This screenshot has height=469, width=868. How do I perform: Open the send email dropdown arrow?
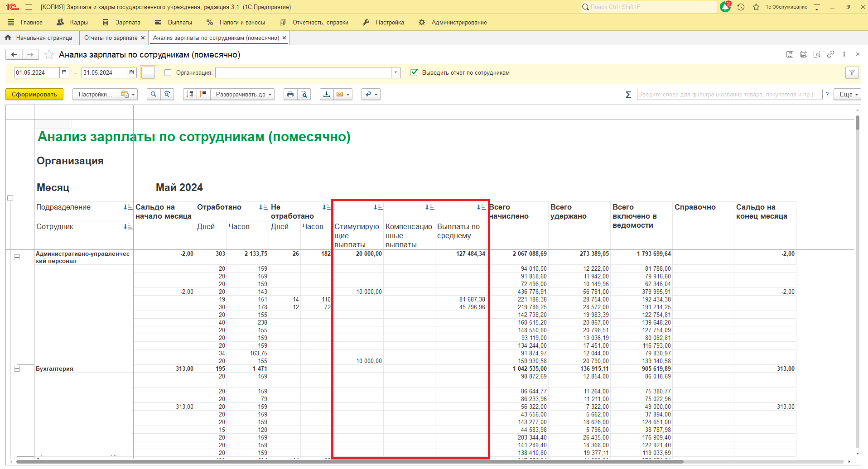coord(348,94)
